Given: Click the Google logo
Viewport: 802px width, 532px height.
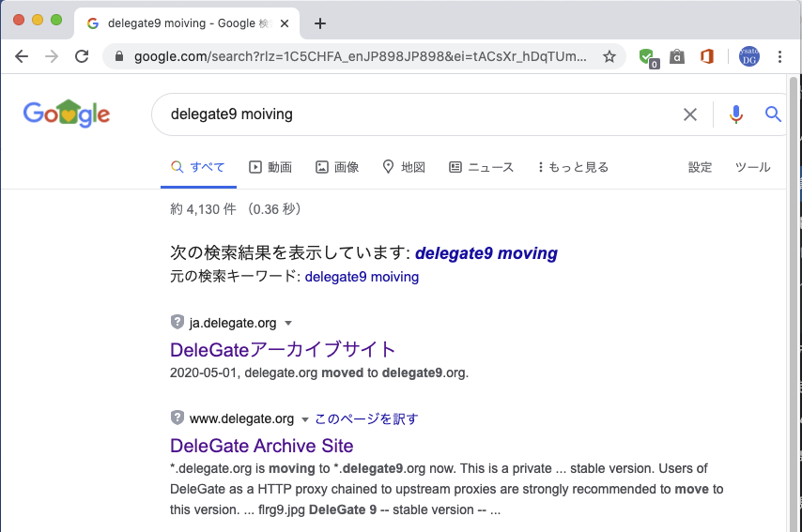Looking at the screenshot, I should click(x=67, y=114).
